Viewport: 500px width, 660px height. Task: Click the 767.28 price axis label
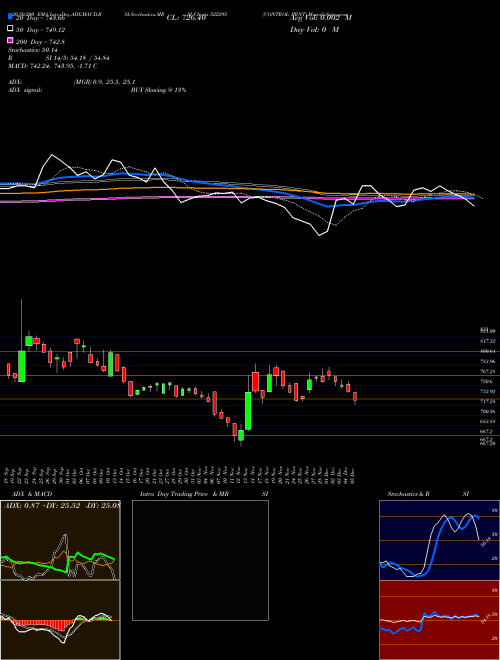click(x=487, y=371)
